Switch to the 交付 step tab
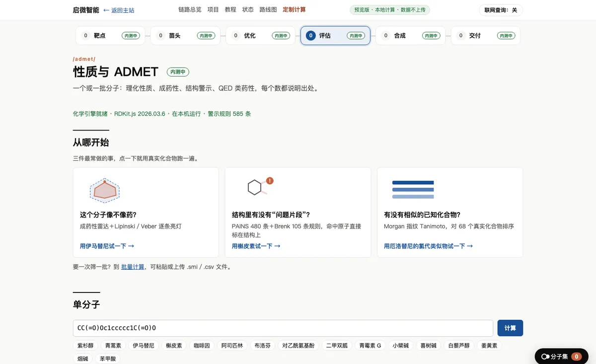596x364 pixels. pyautogui.click(x=485, y=36)
